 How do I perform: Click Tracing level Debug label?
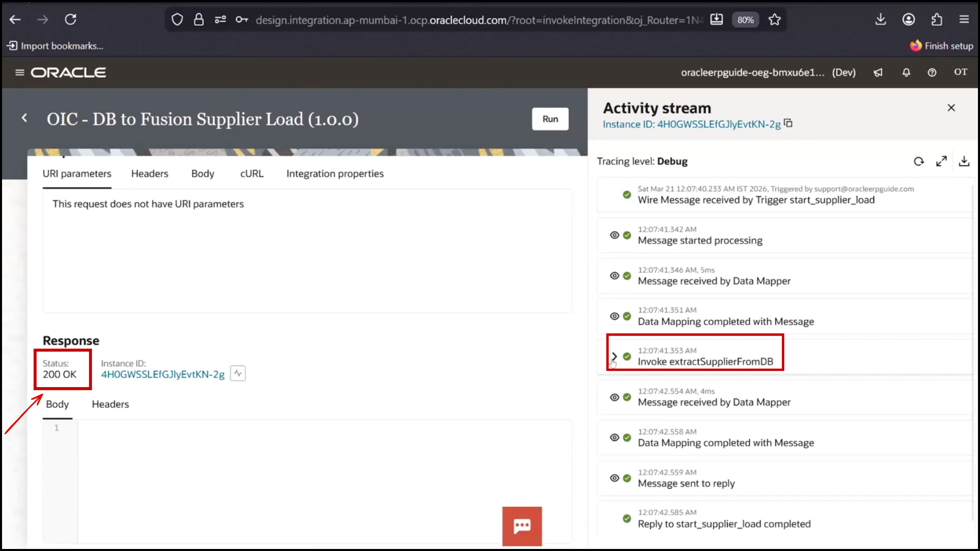(x=642, y=162)
